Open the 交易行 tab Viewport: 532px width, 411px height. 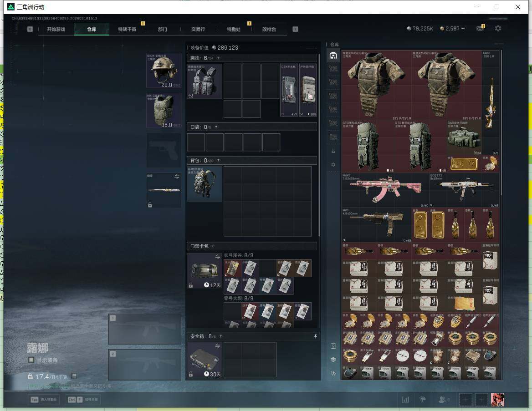pyautogui.click(x=198, y=29)
